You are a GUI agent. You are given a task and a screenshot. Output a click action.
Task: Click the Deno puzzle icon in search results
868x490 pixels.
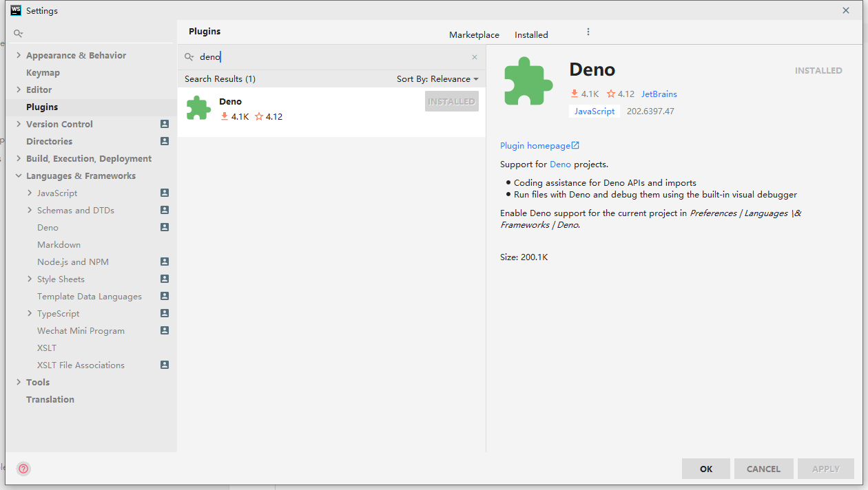[x=198, y=107]
